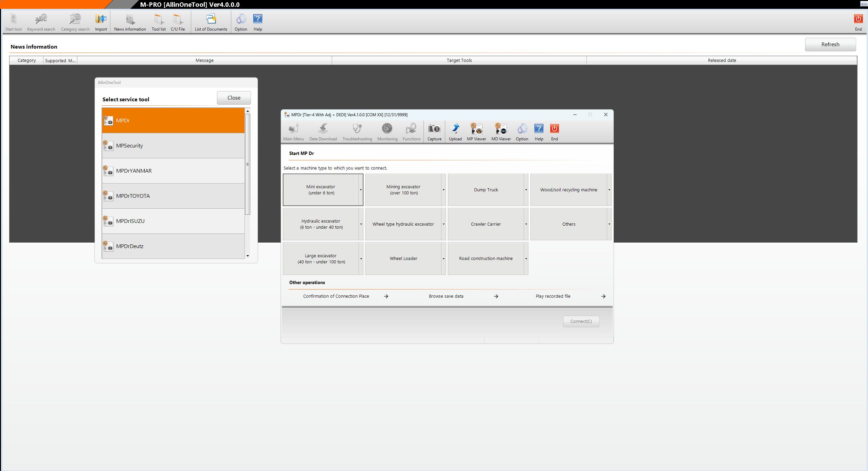Image resolution: width=868 pixels, height=471 pixels.
Task: Open Play recorded file
Action: click(571, 296)
